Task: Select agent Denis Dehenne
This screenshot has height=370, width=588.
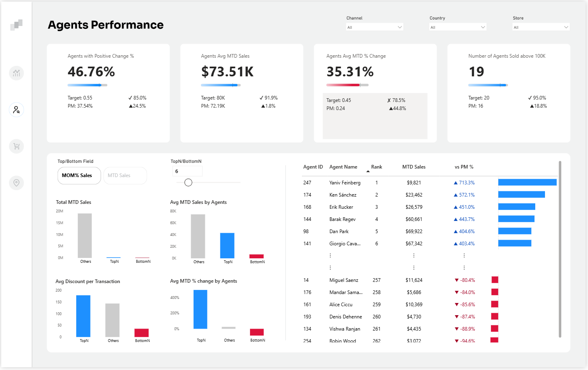Action: coord(346,317)
